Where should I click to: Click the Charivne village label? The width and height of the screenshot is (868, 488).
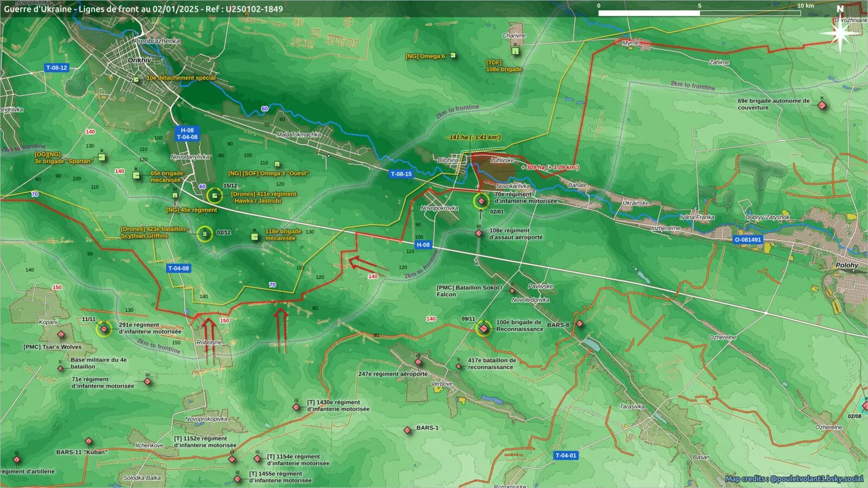tap(514, 36)
